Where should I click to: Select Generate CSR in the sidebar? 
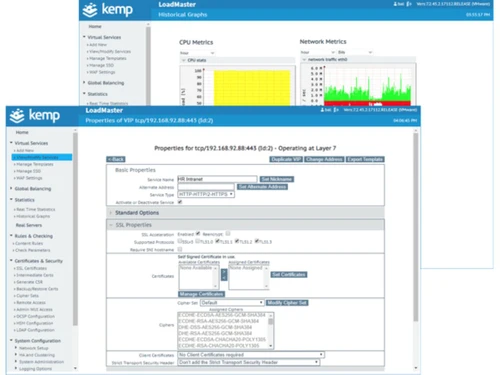[28, 282]
